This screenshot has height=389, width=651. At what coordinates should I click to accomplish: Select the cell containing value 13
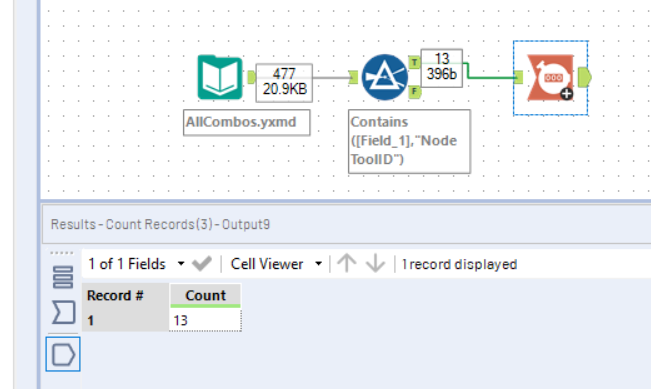pyautogui.click(x=206, y=320)
